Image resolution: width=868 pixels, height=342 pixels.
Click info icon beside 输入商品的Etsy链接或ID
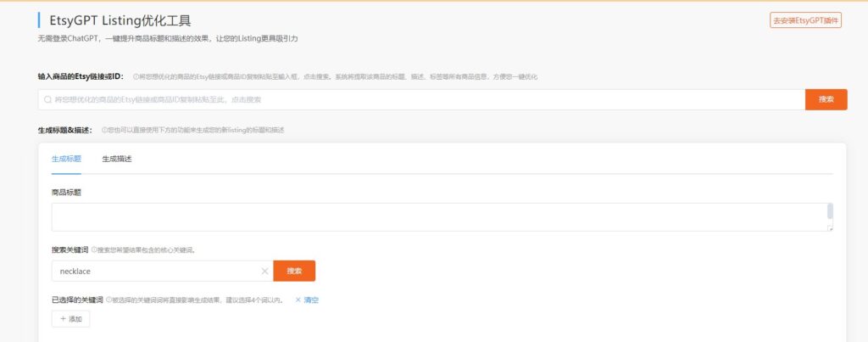point(136,76)
